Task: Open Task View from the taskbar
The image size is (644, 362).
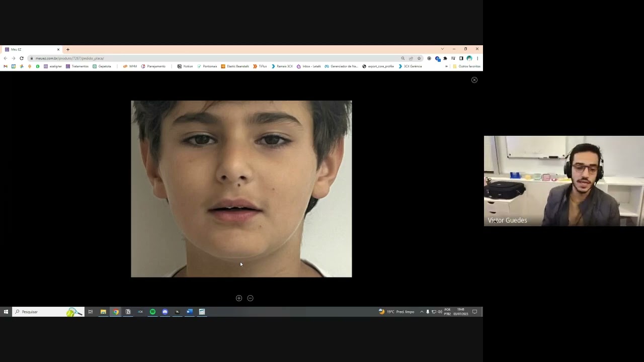Action: (91, 312)
